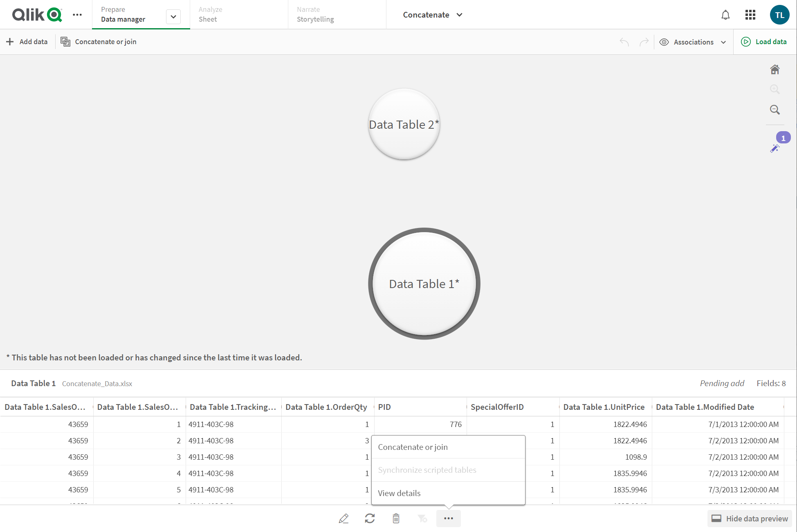This screenshot has height=532, width=797.
Task: Click the Load data button
Action: tap(765, 42)
